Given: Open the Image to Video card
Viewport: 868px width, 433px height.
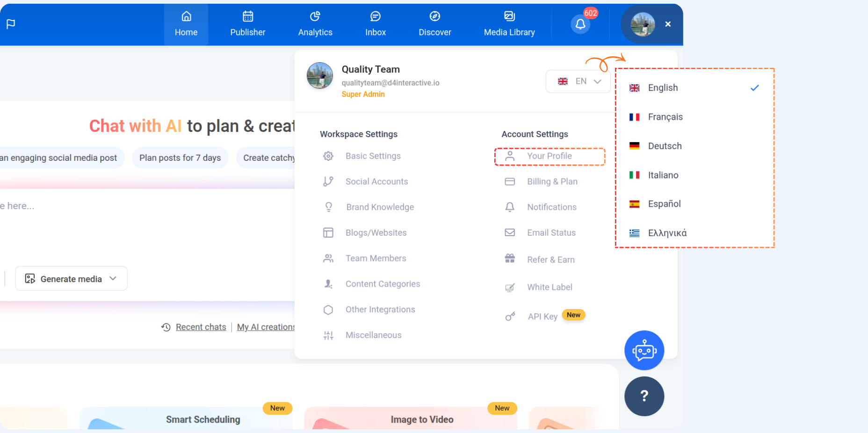Looking at the screenshot, I should point(411,418).
